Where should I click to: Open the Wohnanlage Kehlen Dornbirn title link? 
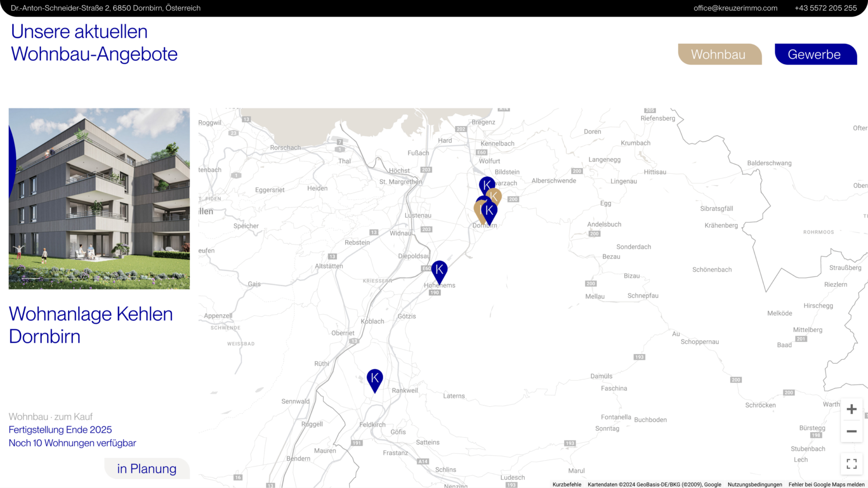tap(91, 325)
